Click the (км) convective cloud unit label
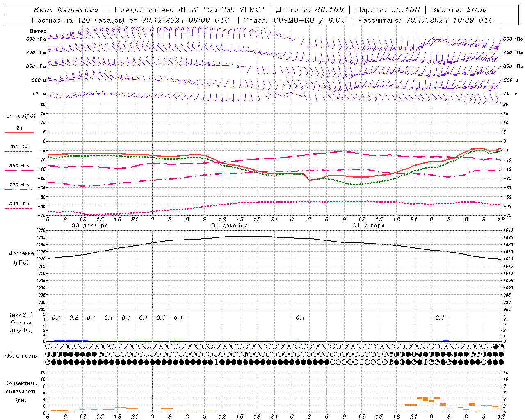The image size is (525, 420). pos(21,399)
